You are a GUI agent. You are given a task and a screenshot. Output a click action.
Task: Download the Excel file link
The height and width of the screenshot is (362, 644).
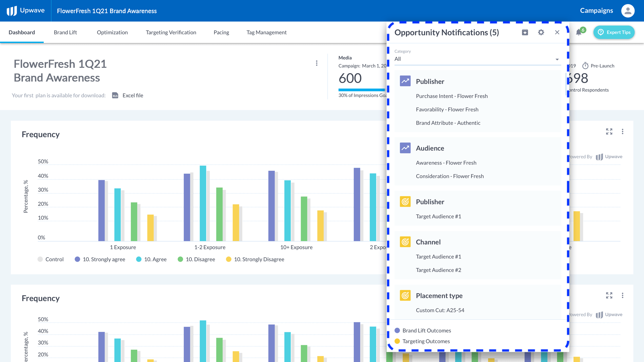click(x=133, y=95)
